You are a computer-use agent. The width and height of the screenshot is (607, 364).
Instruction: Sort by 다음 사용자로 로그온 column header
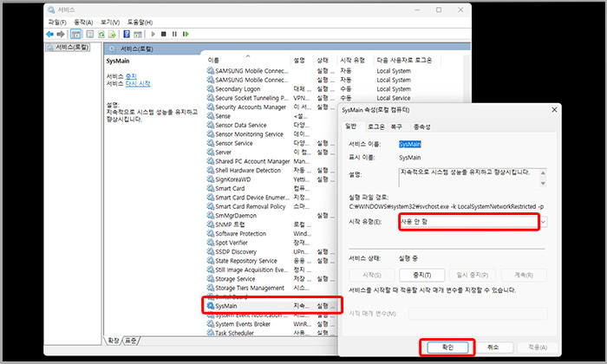click(x=407, y=61)
